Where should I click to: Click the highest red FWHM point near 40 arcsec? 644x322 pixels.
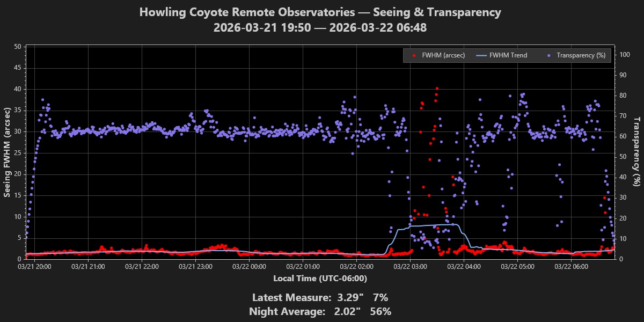click(x=437, y=89)
